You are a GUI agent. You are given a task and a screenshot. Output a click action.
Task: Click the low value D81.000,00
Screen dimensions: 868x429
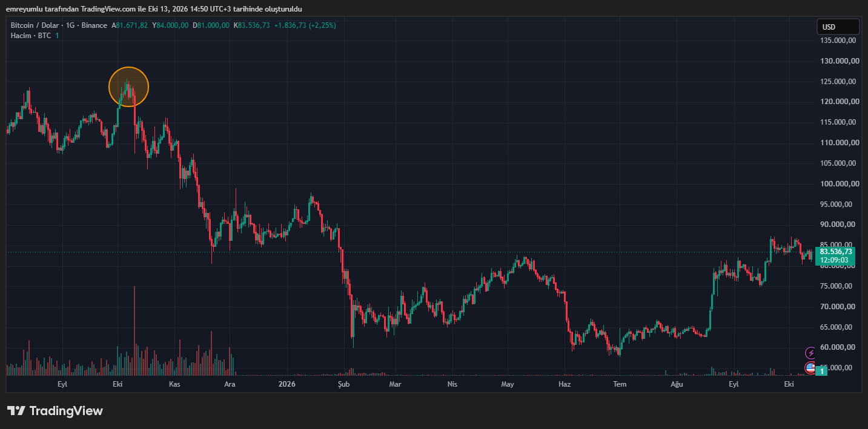[x=211, y=25]
